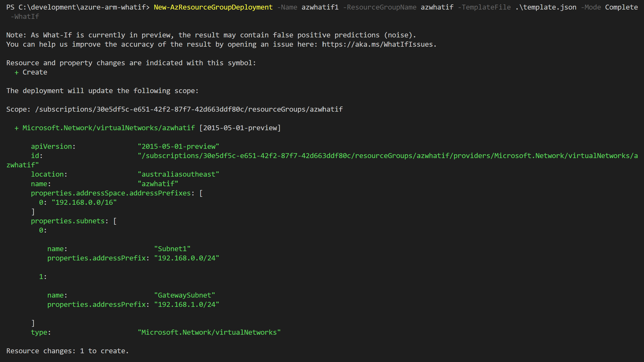This screenshot has height=362, width=644.
Task: Click the PS C:\development\azure-arm-whatif> prompt
Action: pyautogui.click(x=78, y=7)
